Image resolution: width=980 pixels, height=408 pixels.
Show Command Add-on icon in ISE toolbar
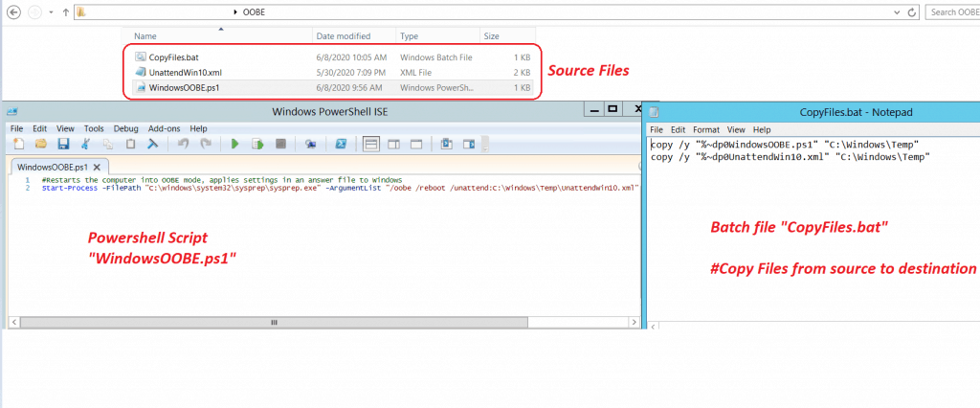[469, 144]
